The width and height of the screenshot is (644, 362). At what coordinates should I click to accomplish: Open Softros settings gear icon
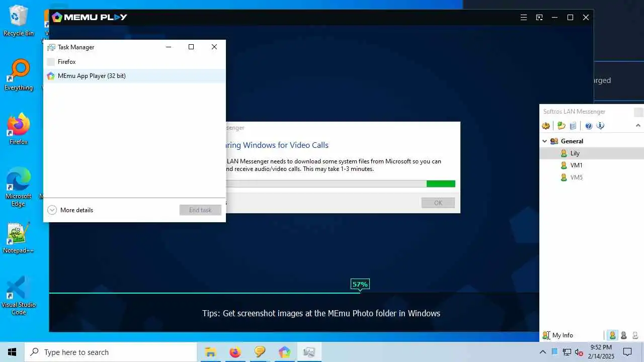pyautogui.click(x=546, y=126)
